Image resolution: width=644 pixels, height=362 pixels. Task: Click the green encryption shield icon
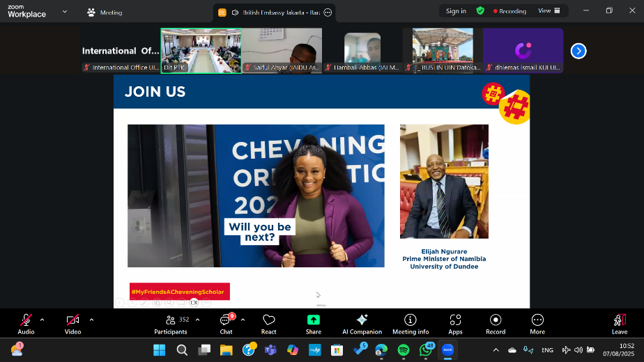point(480,10)
